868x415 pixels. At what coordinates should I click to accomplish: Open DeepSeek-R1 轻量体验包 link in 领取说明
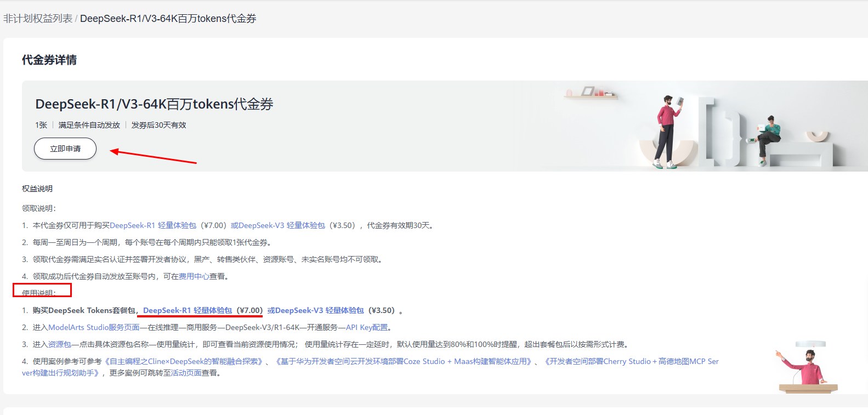coord(153,225)
